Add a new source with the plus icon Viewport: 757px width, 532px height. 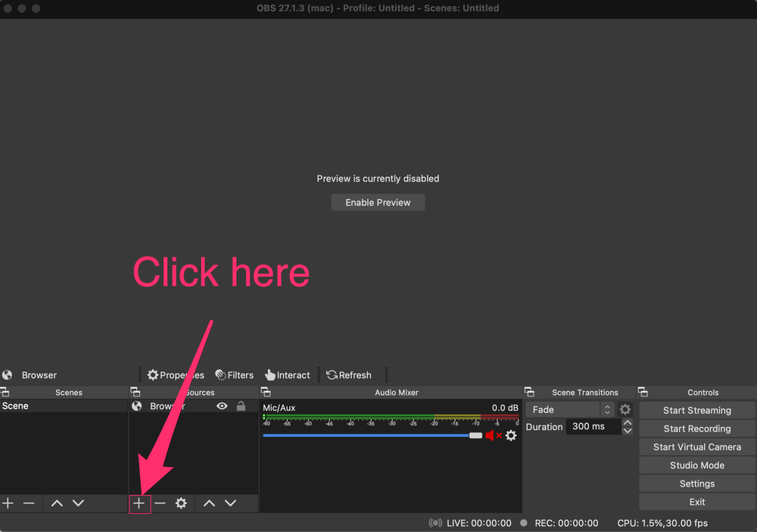[x=140, y=502]
